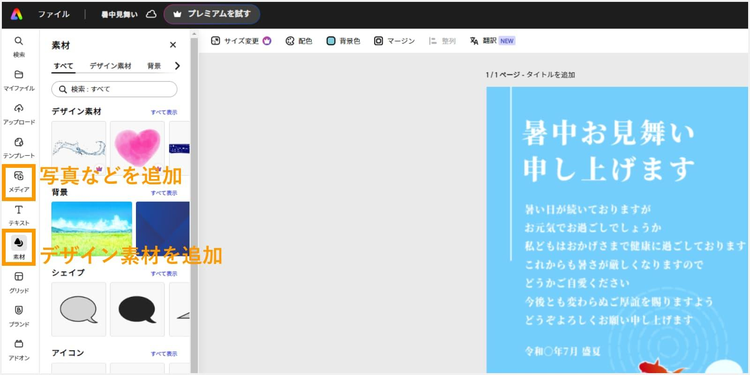Viewport: 750px width, 375px height.
Task: Open マイファイル in the sidebar
Action: (x=19, y=80)
